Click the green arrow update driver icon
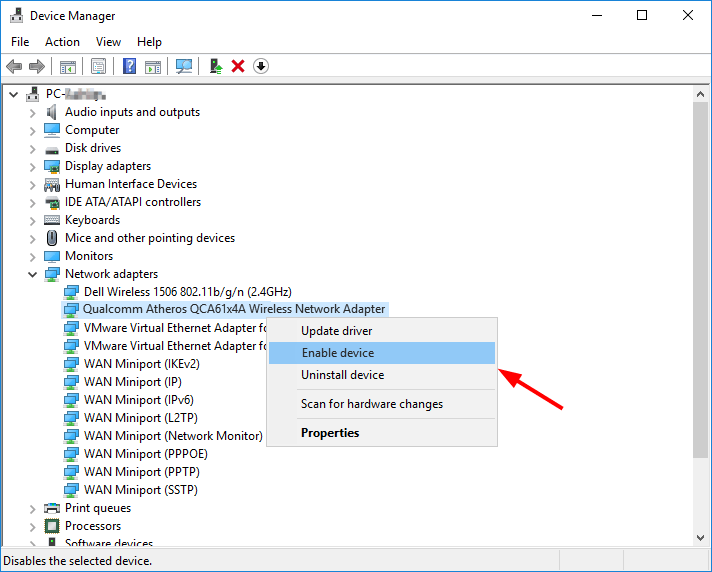712x572 pixels. point(215,66)
